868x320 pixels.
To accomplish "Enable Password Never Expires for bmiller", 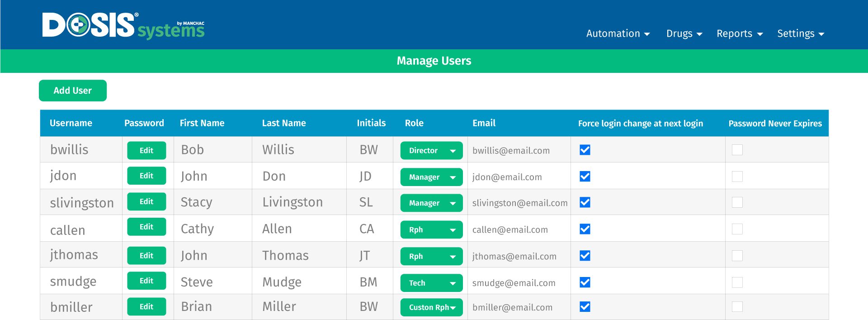I will coord(737,307).
